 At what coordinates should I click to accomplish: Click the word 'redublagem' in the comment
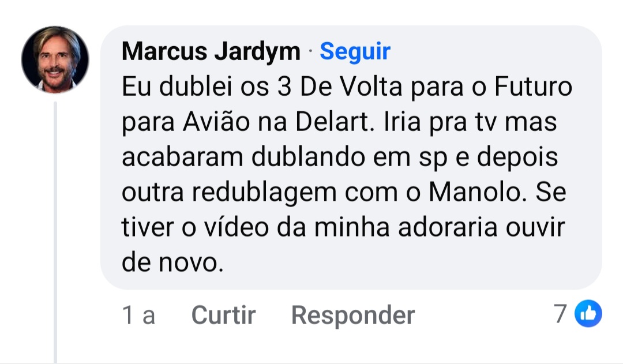(x=265, y=193)
